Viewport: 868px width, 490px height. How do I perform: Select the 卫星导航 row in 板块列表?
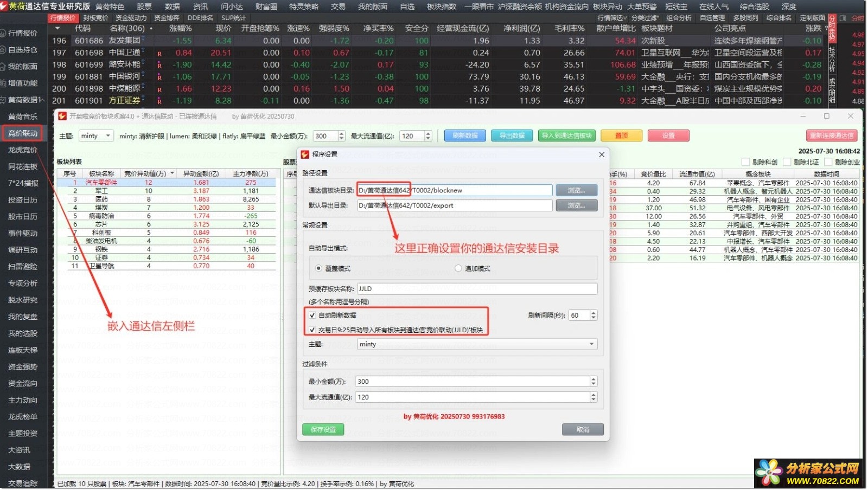point(167,266)
